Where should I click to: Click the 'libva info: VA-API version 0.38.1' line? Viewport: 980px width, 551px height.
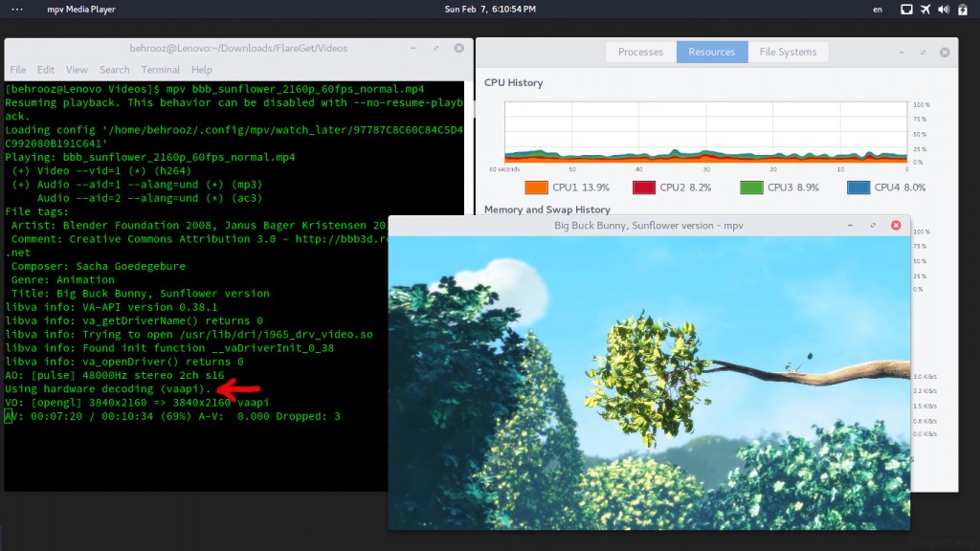click(111, 307)
